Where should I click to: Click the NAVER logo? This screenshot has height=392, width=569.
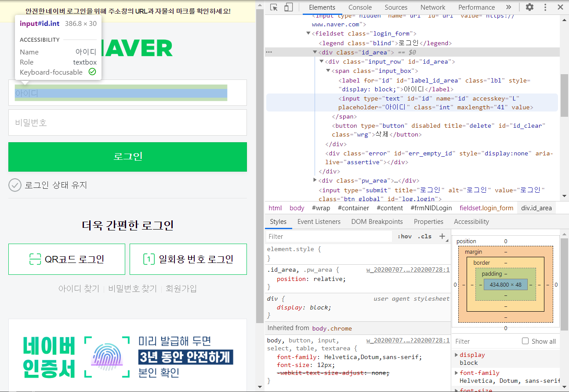(x=127, y=48)
